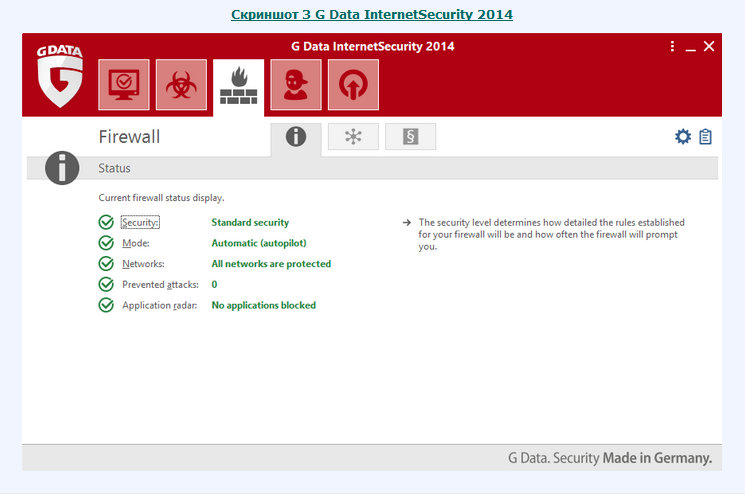Click the Networks: label link
This screenshot has width=745, height=495.
click(x=143, y=264)
